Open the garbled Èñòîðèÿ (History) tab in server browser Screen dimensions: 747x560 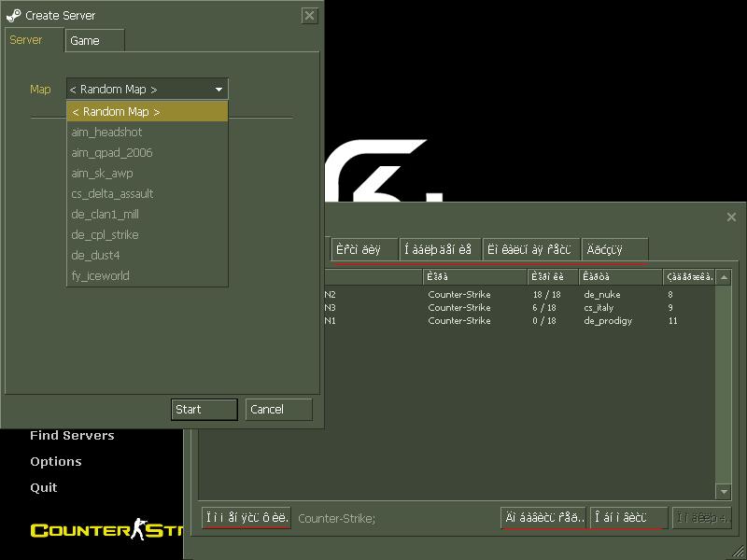point(364,249)
